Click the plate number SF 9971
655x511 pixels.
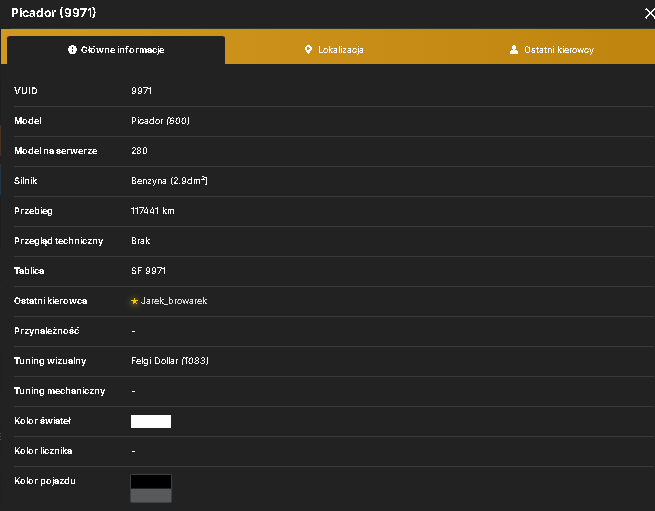(x=148, y=271)
